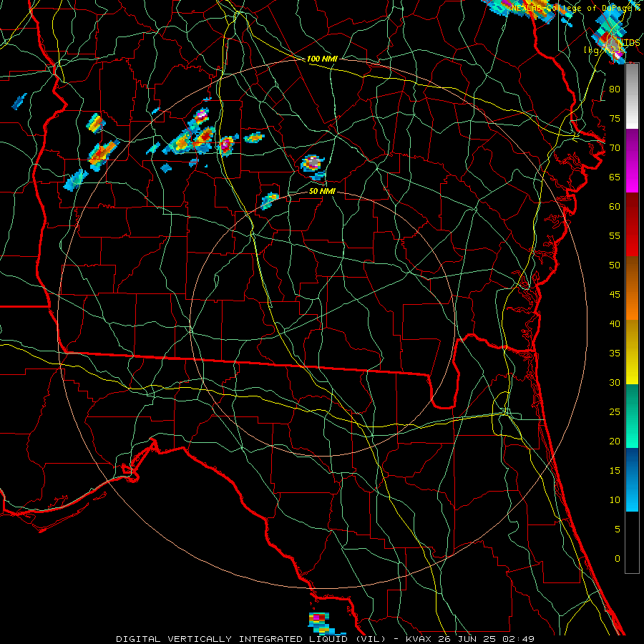The image size is (644, 644).
Task: Click the 50 NMI range ring label
Action: tap(321, 191)
